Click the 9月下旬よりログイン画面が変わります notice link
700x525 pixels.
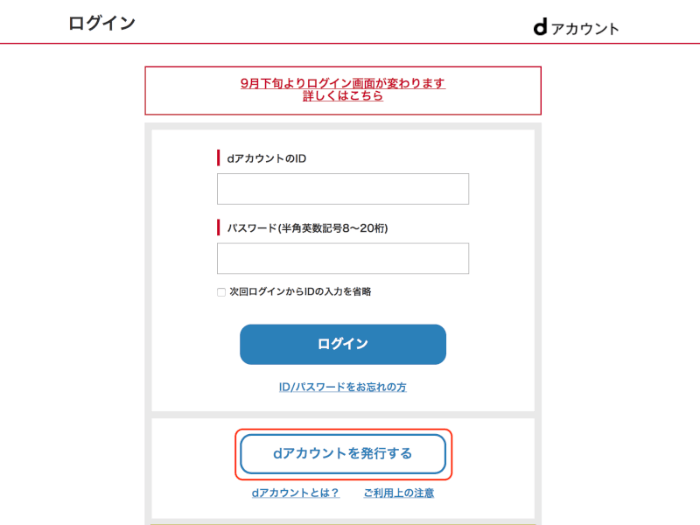coord(342,83)
